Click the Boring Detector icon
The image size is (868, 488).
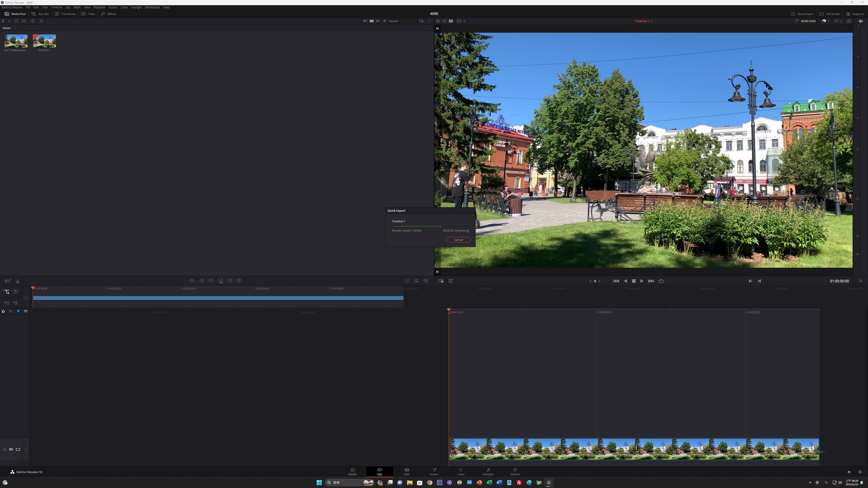7,281
